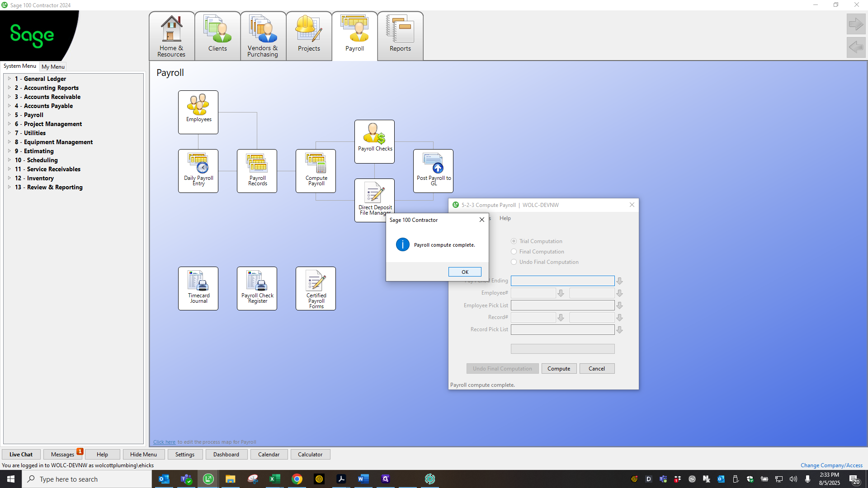Close the Sage 100 Contractor message dialog

tap(481, 220)
